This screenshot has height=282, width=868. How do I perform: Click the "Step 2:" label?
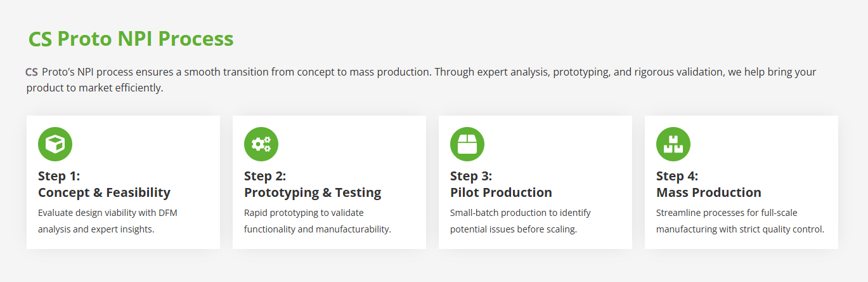point(265,176)
